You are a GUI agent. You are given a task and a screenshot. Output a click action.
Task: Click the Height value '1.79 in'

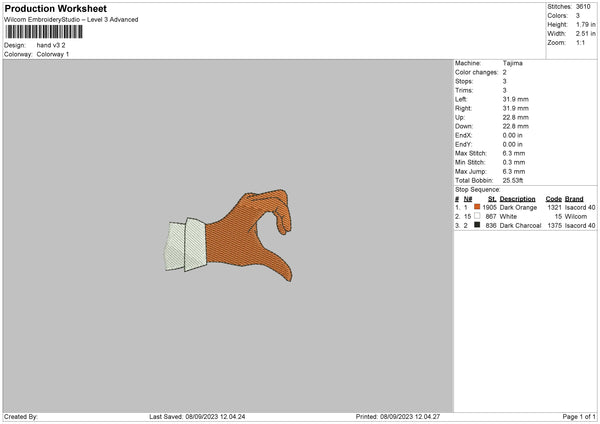(x=585, y=24)
